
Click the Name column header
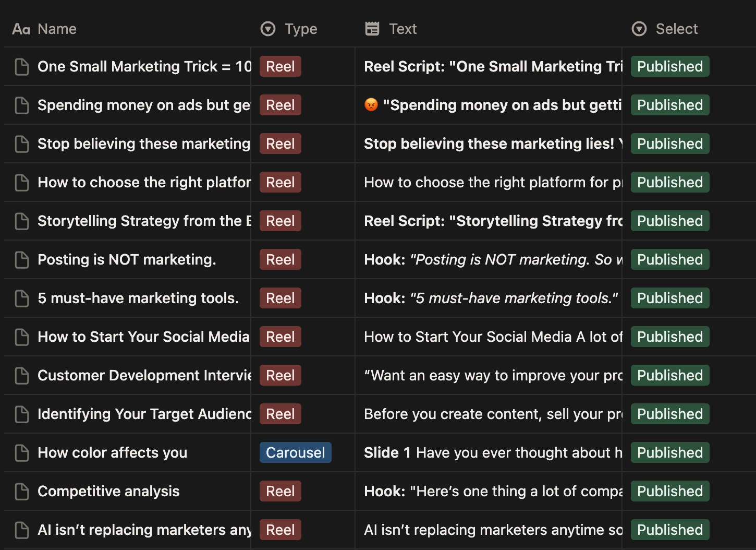(x=57, y=29)
